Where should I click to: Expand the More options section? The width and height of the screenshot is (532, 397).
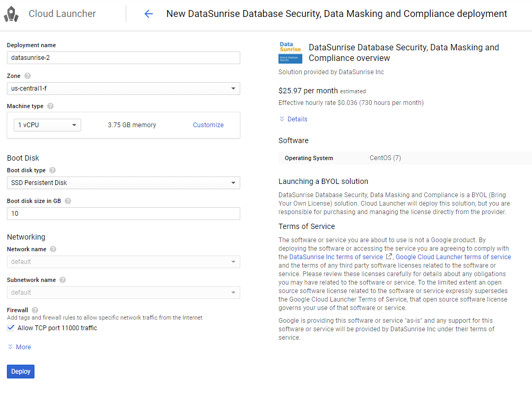click(x=19, y=347)
